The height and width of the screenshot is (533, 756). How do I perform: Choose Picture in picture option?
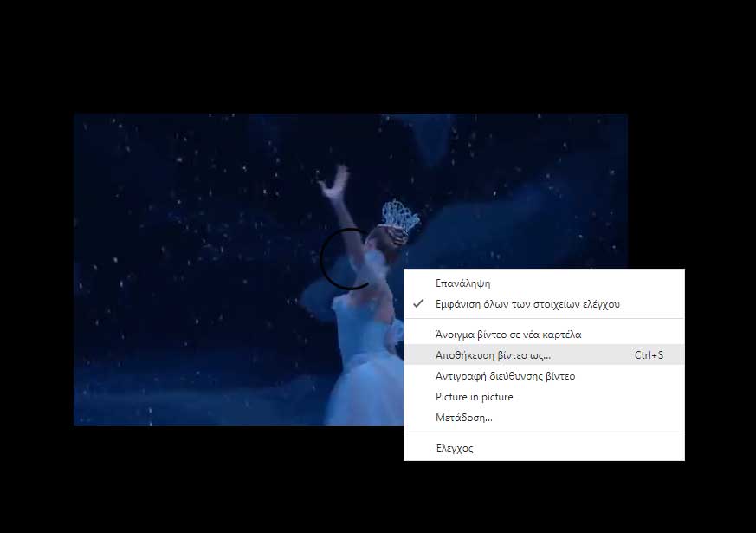[x=544, y=396]
